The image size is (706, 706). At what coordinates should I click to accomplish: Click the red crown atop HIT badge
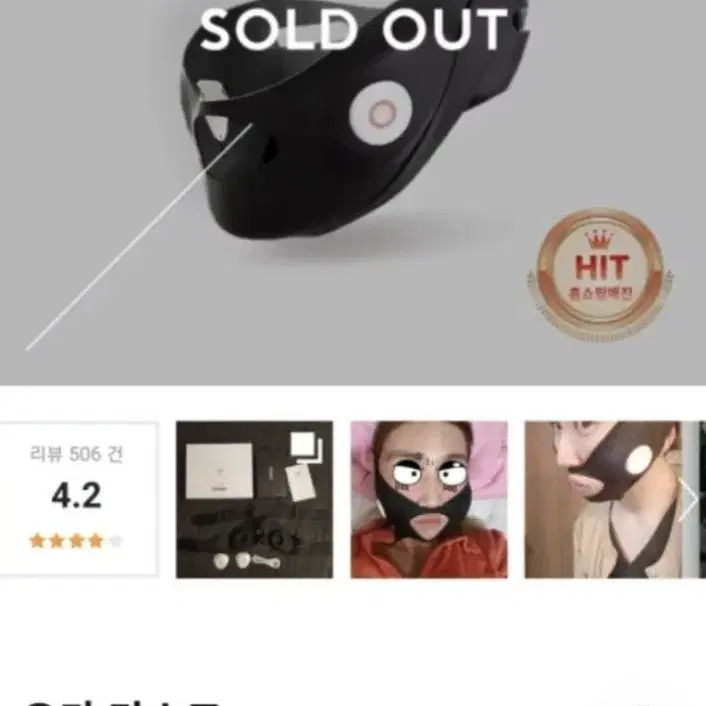(x=598, y=239)
